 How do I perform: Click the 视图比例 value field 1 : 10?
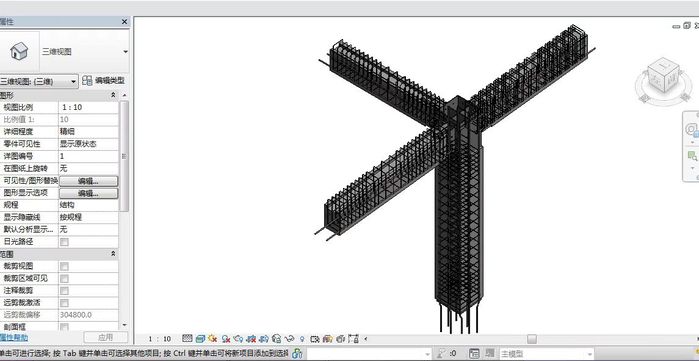click(x=88, y=107)
